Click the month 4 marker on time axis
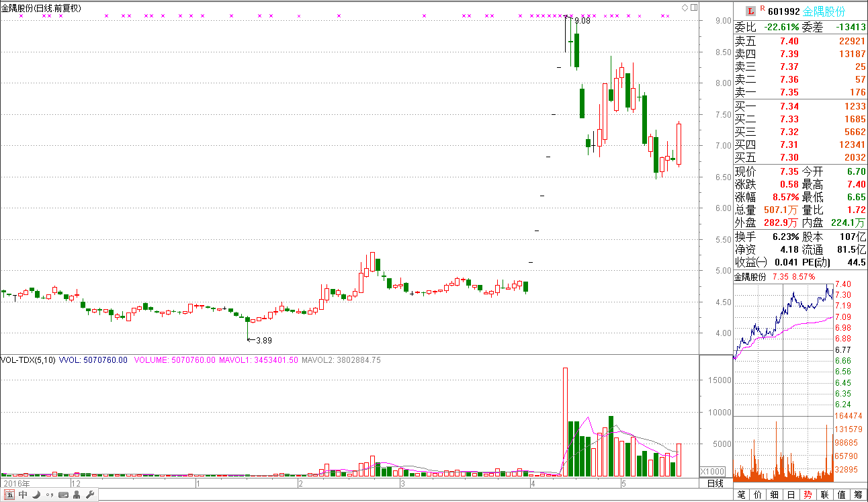The image size is (868, 502). pos(533,483)
